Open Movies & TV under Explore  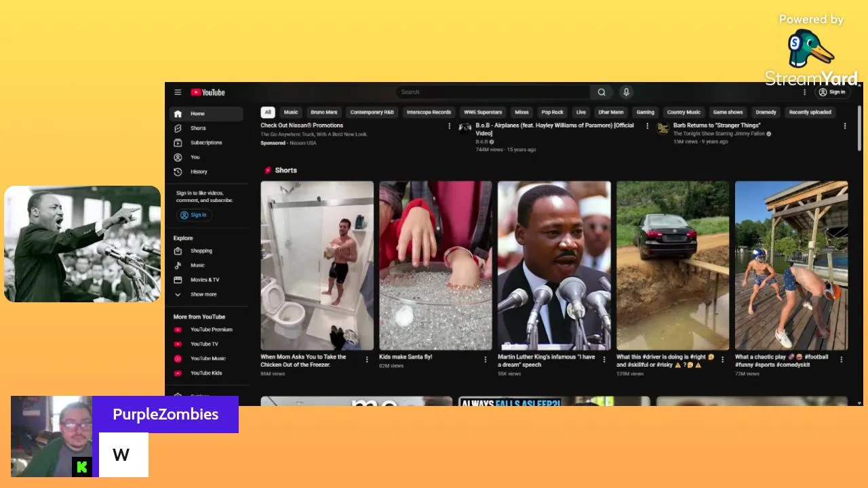[x=205, y=279]
